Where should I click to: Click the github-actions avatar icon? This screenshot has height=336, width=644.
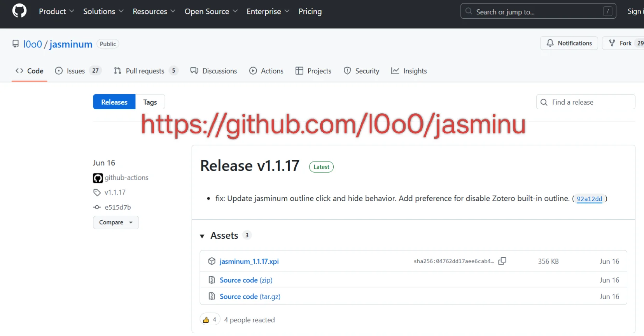[98, 178]
